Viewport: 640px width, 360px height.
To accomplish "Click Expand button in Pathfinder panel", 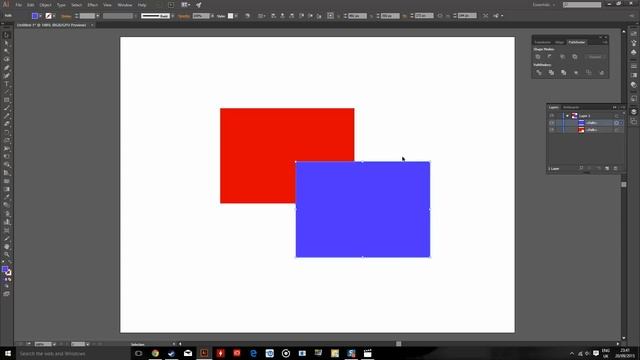I will 595,57.
